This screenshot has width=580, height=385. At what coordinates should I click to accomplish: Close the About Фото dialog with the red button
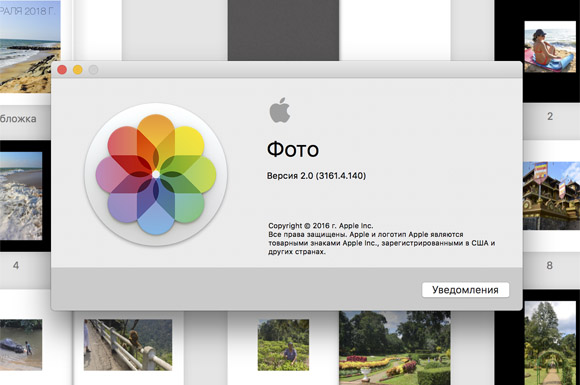(62, 70)
